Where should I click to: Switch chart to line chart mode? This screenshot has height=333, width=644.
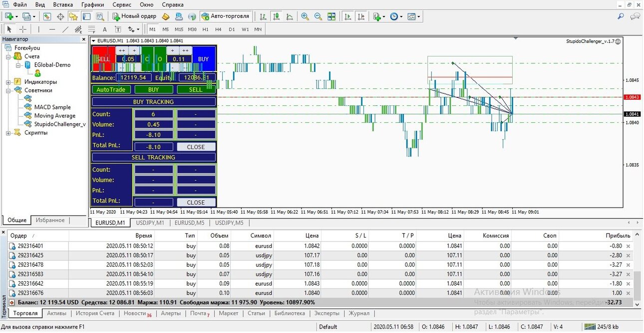[x=289, y=16]
